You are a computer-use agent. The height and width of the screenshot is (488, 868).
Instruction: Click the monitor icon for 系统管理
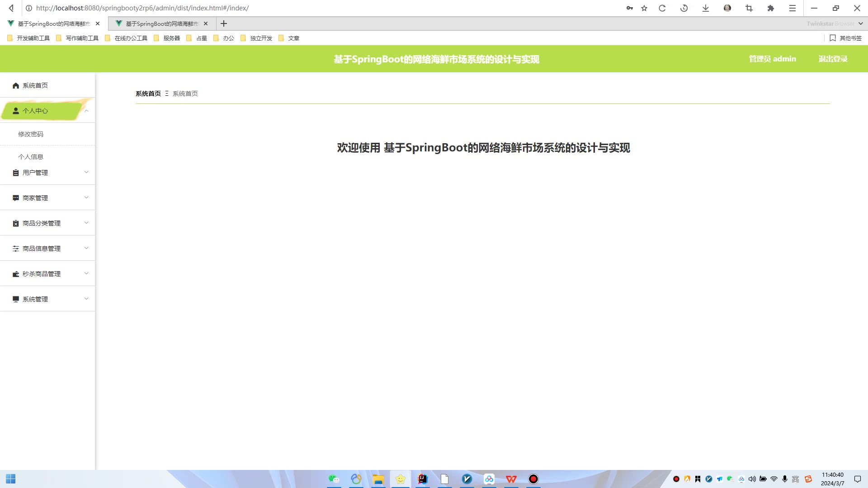[16, 299]
